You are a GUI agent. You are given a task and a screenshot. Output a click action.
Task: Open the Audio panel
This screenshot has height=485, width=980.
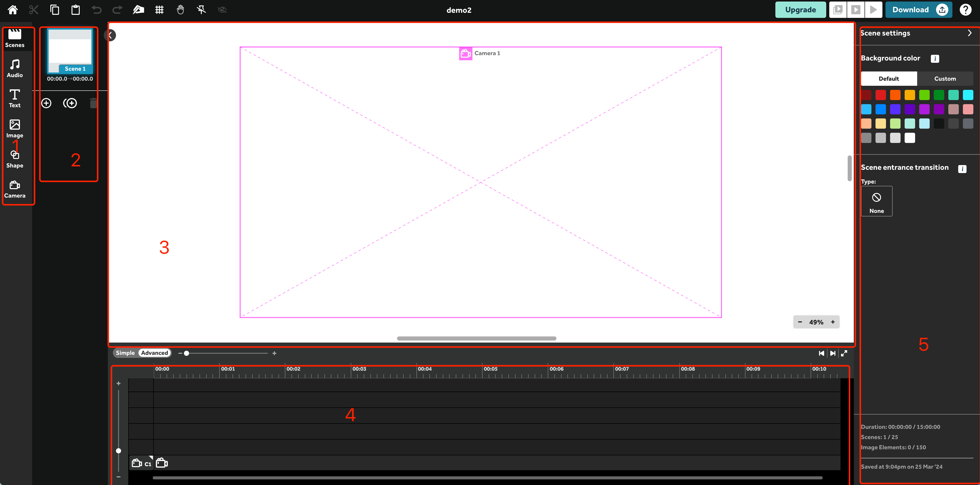tap(15, 69)
